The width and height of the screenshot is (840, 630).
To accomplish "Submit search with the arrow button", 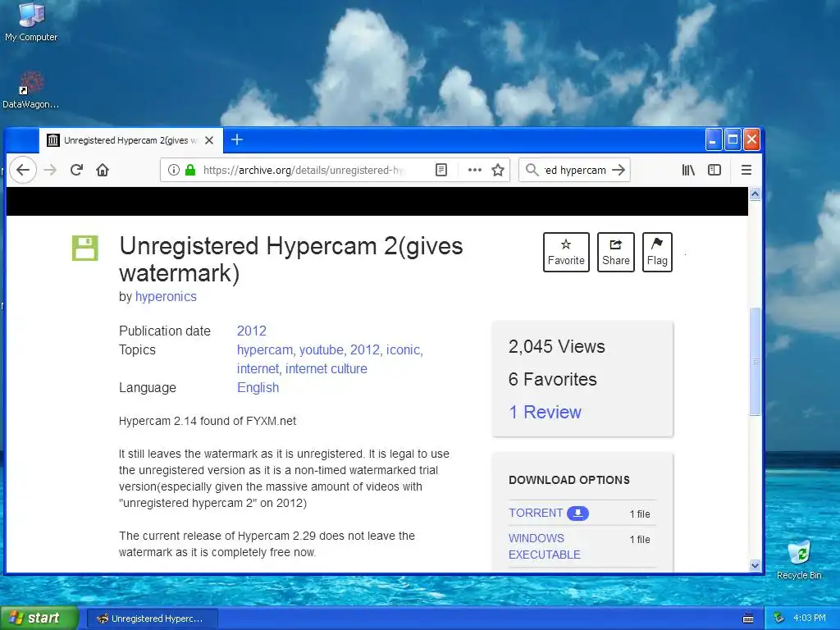I will [619, 170].
